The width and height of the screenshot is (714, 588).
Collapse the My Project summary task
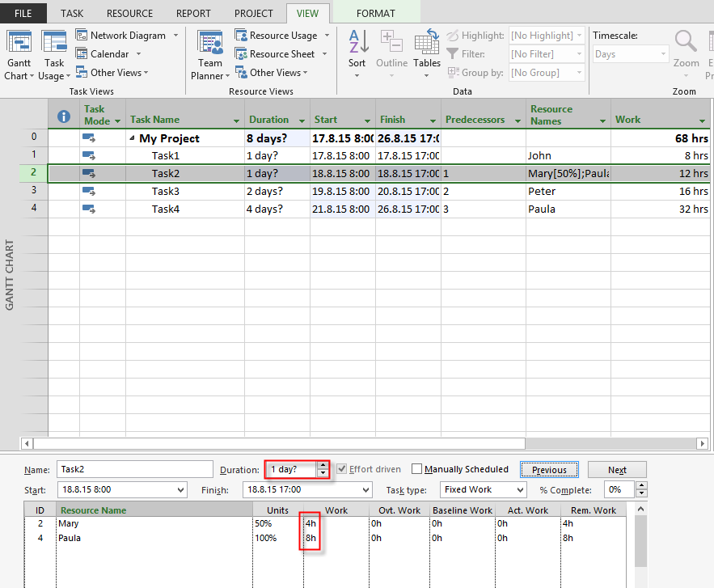(x=132, y=138)
